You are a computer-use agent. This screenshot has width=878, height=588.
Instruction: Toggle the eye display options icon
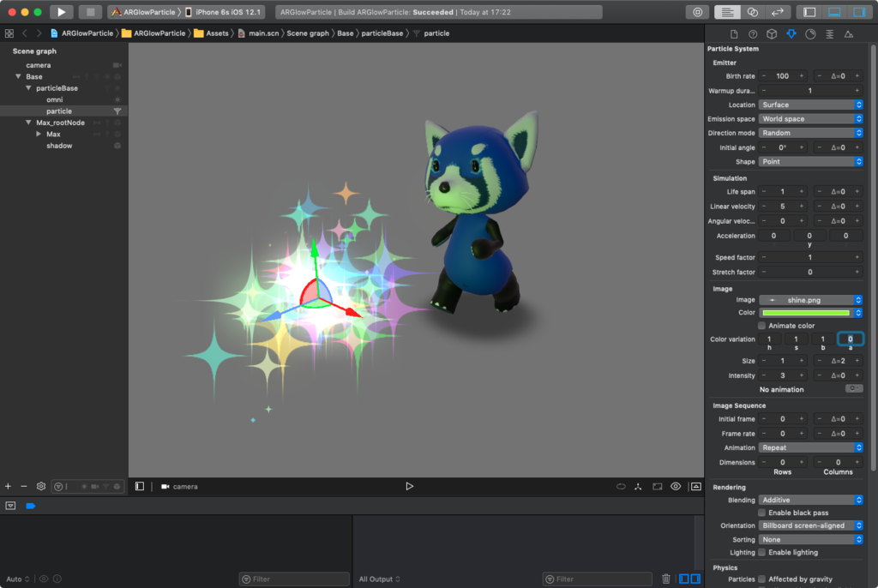point(676,487)
